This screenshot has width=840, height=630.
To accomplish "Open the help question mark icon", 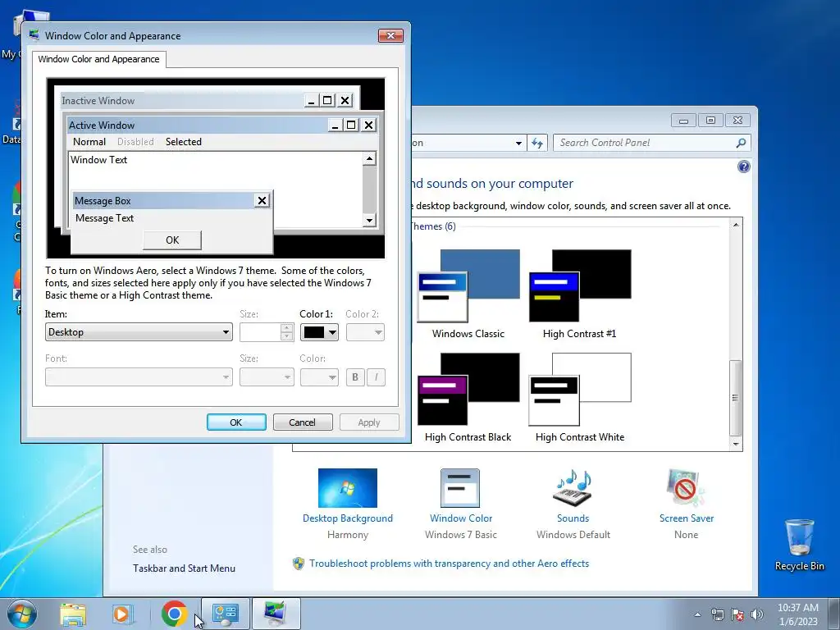I will (743, 167).
